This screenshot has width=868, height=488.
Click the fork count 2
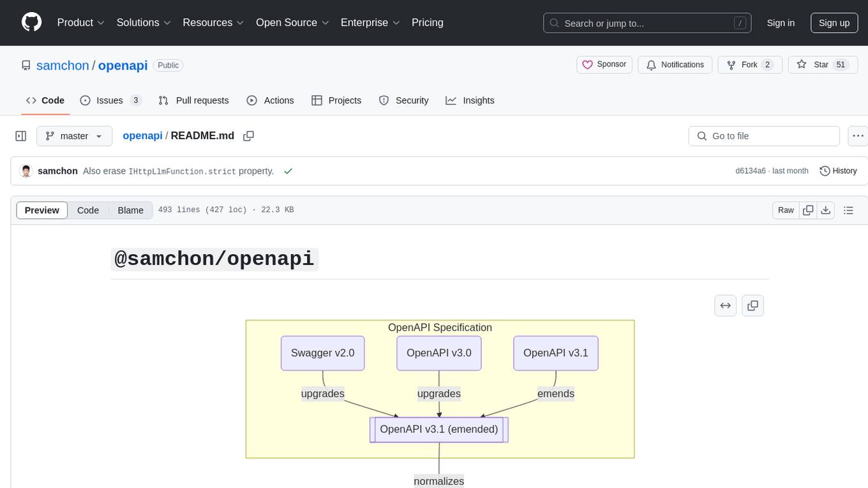click(x=767, y=65)
